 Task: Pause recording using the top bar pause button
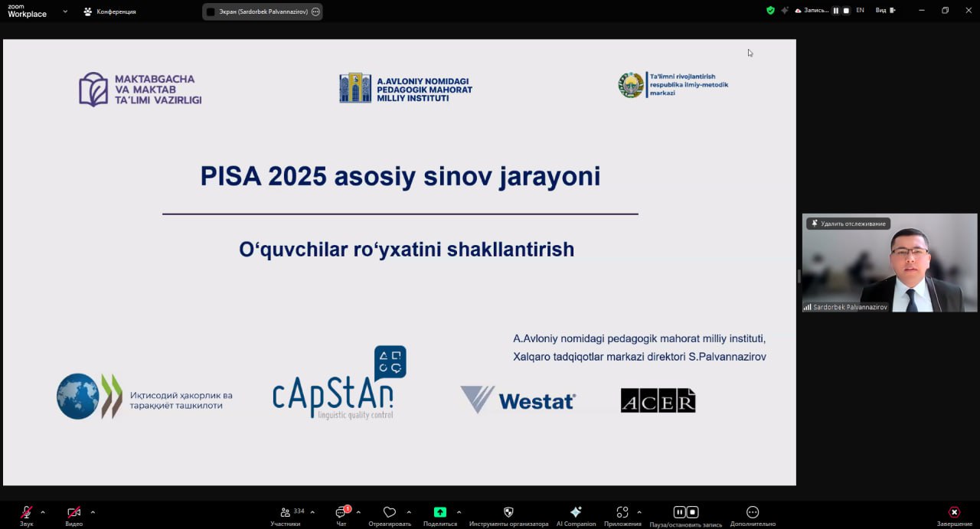(836, 11)
